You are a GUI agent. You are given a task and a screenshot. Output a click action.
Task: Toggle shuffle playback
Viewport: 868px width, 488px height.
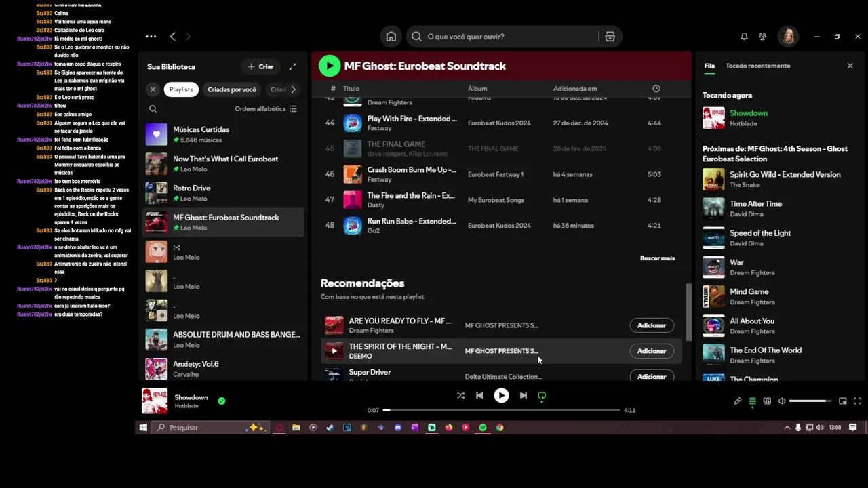click(x=461, y=395)
